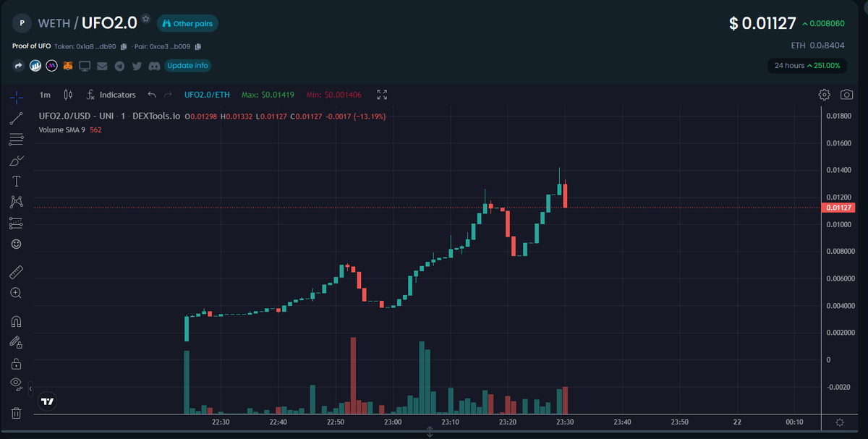Activate the zoom in tool
Screen dimensions: 868x439
[x=16, y=293]
